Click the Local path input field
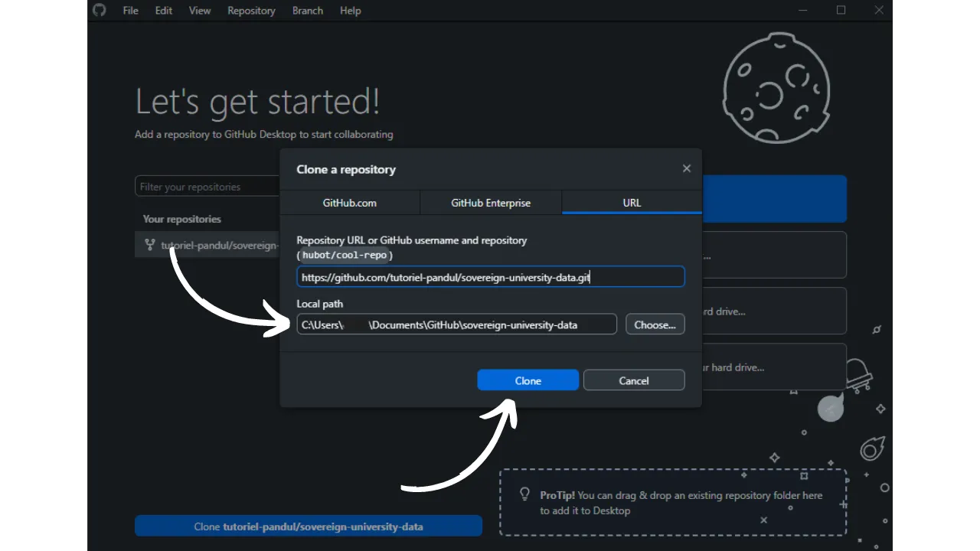 coord(457,324)
